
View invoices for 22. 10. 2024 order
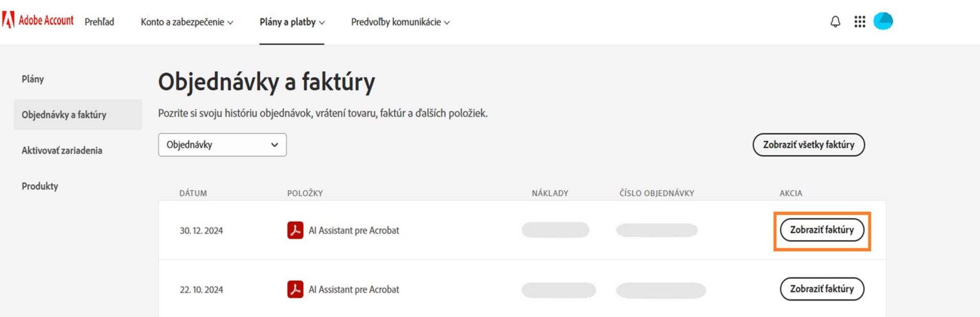822,289
